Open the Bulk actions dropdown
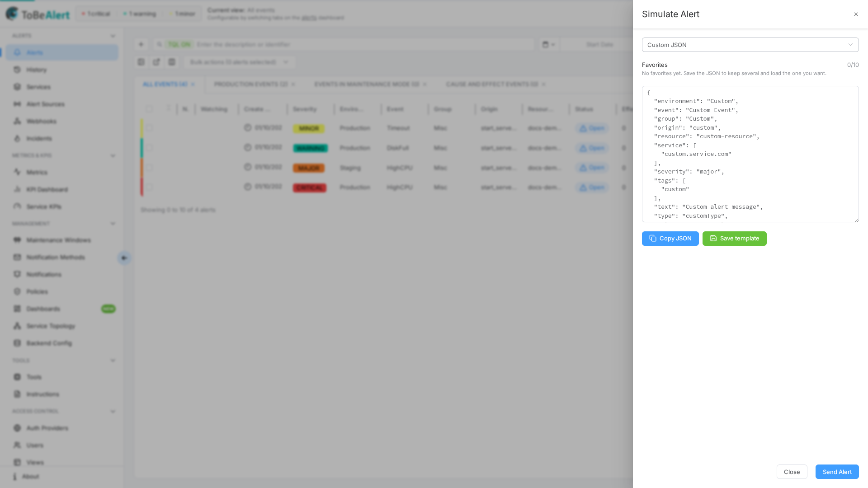 pos(240,62)
